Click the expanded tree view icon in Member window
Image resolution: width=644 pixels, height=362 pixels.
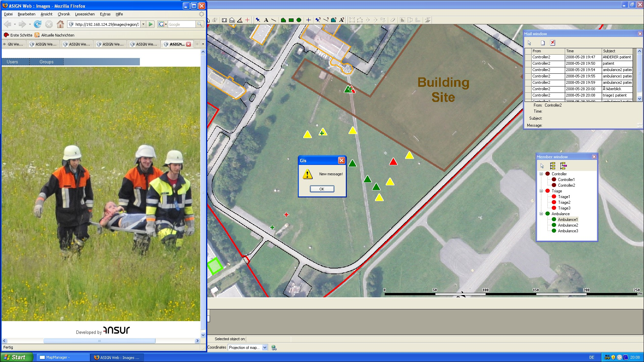[x=553, y=166]
